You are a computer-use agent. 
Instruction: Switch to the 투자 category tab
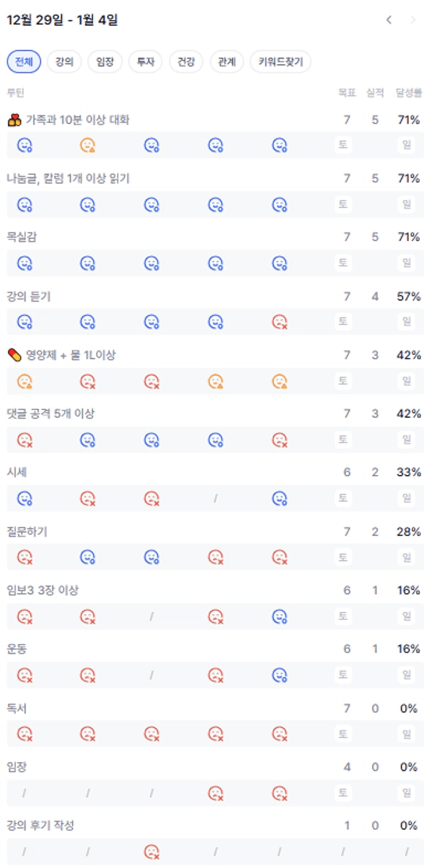[145, 62]
